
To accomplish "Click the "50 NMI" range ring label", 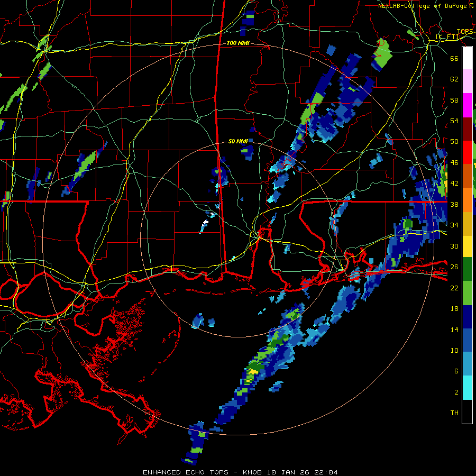I will point(238,141).
